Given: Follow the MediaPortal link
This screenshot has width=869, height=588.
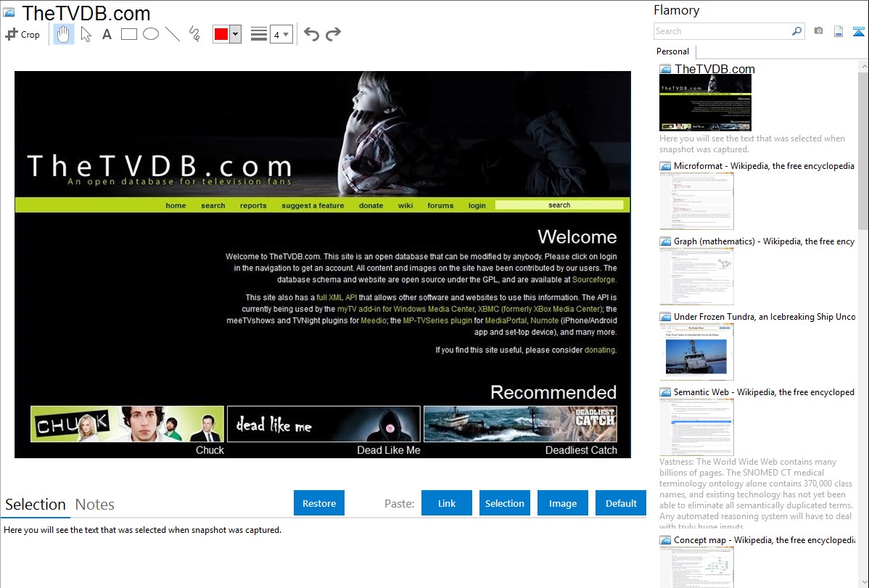Looking at the screenshot, I should point(506,321).
